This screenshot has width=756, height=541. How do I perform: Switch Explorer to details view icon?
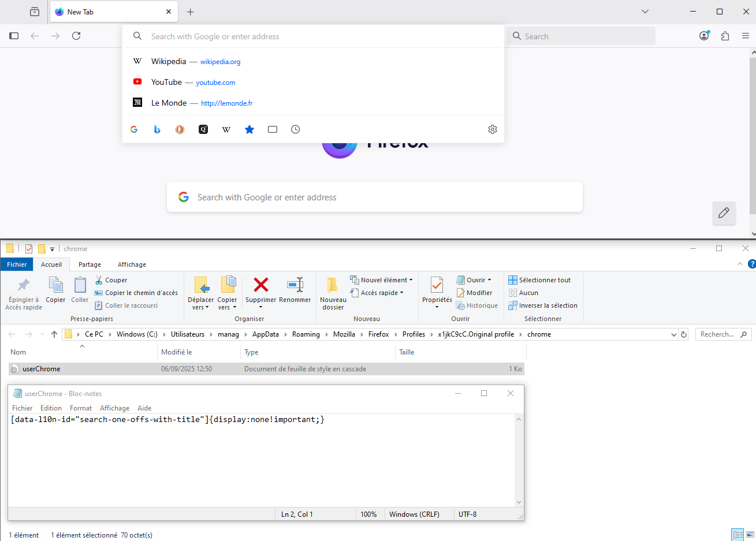738,535
